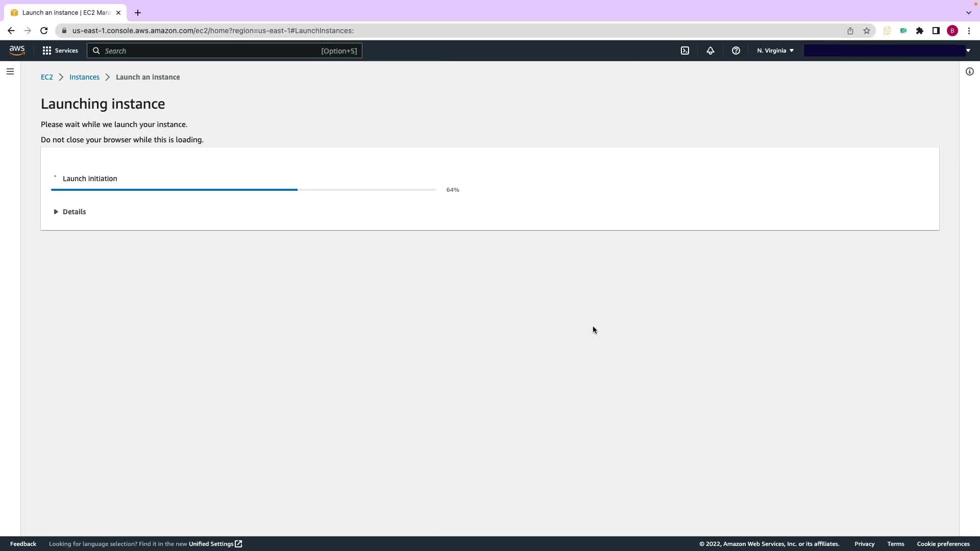Open AWS CloudShell icon
Viewport: 980px width, 551px height.
click(x=685, y=51)
